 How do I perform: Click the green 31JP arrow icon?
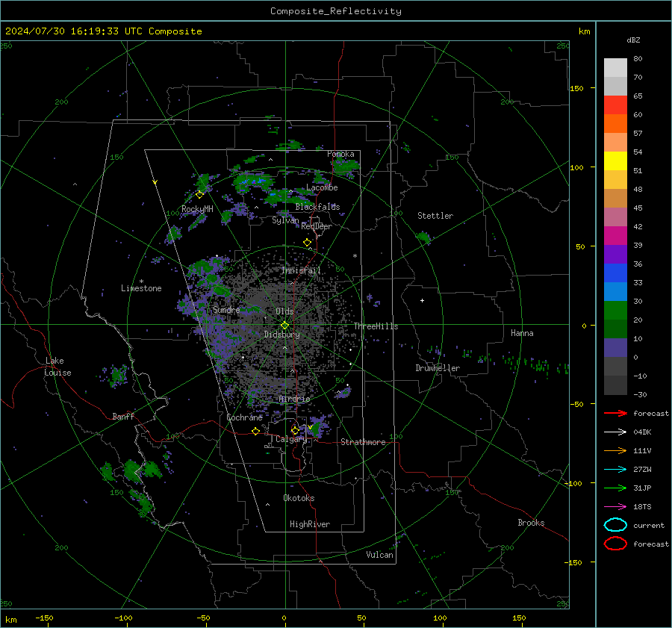[615, 488]
